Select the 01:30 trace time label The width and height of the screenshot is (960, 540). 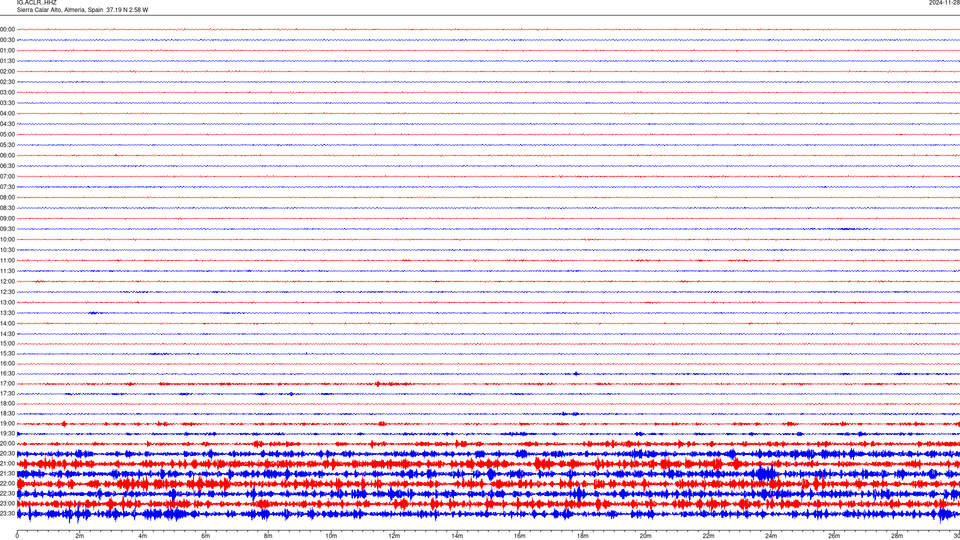point(7,61)
